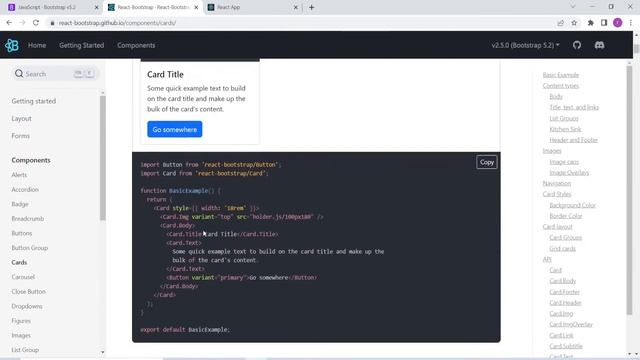The image size is (640, 360).
Task: Open Components in navbar
Action: pos(136,45)
